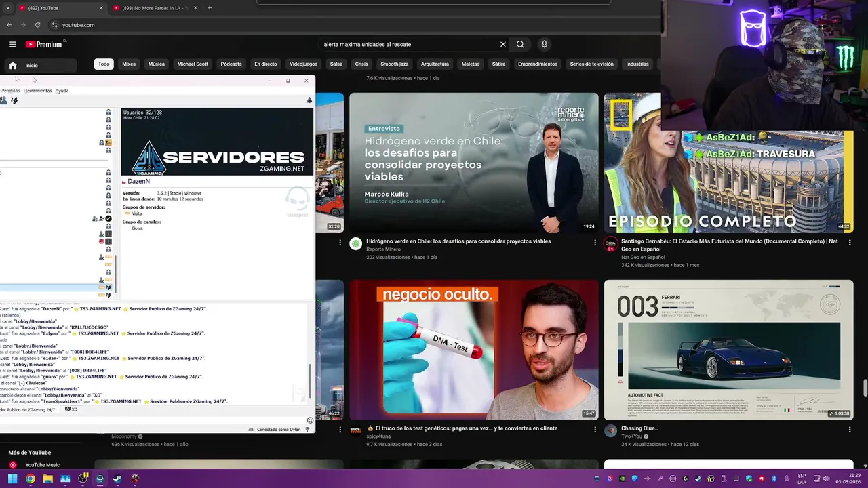Viewport: 868px width, 488px height.
Task: Reload the YouTube page
Action: pos(37,25)
